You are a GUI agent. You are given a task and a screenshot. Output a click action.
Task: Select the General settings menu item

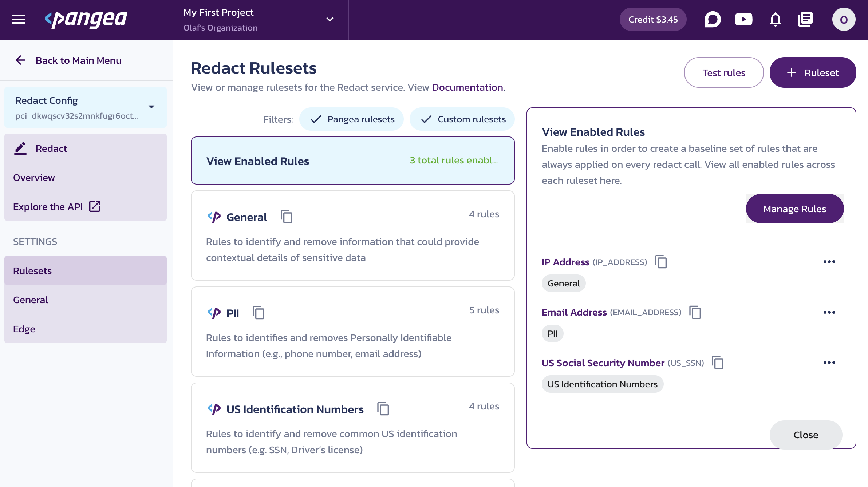[31, 299]
